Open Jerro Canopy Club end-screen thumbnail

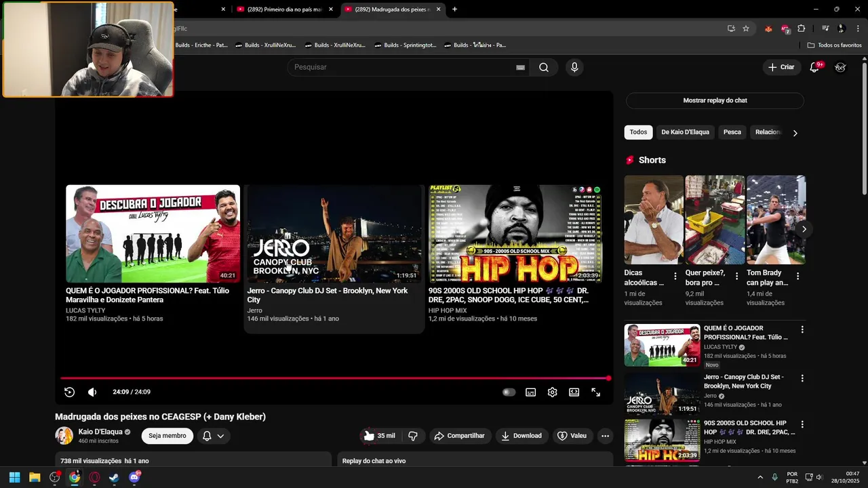[x=334, y=233]
